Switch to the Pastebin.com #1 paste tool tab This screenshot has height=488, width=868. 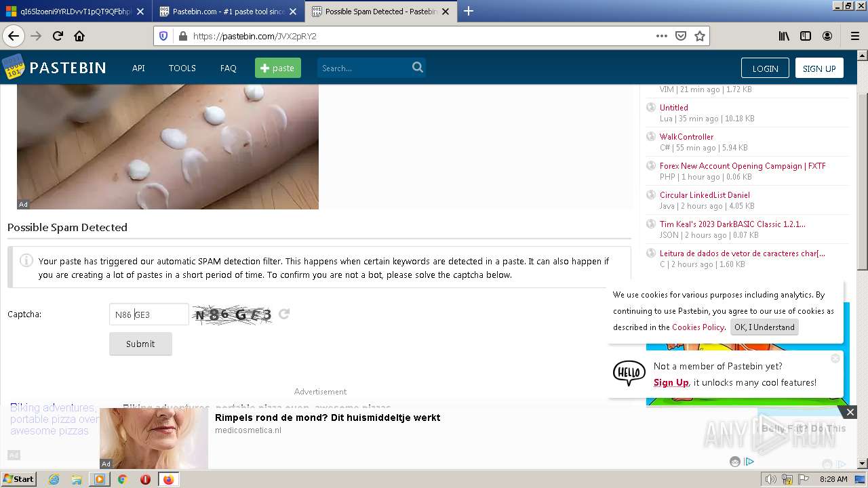click(228, 12)
